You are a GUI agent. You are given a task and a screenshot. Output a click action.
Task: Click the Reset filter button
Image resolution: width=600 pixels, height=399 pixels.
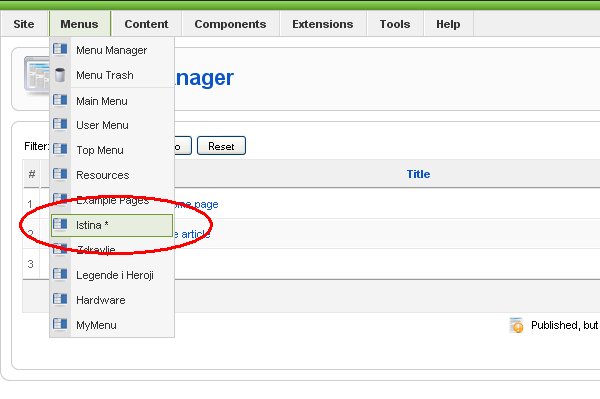pos(221,146)
